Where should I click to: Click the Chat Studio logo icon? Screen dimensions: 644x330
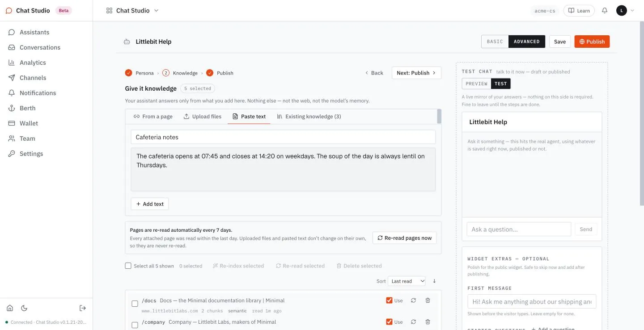9,11
